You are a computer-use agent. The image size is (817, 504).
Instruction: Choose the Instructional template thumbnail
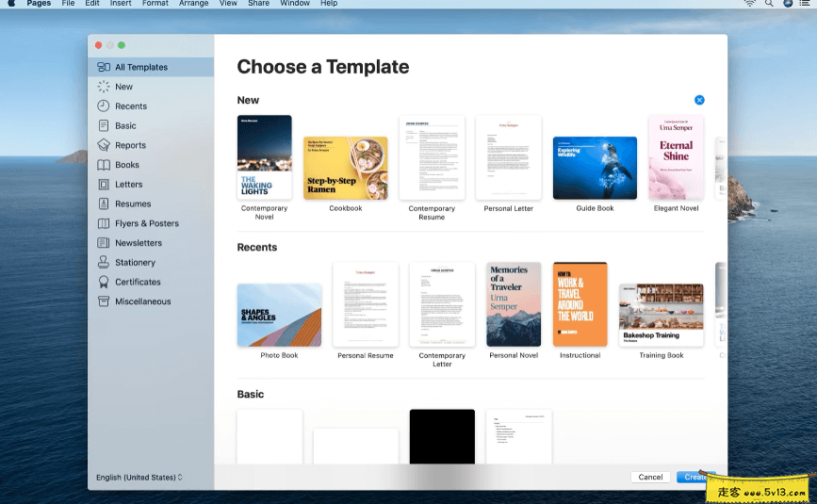[580, 304]
